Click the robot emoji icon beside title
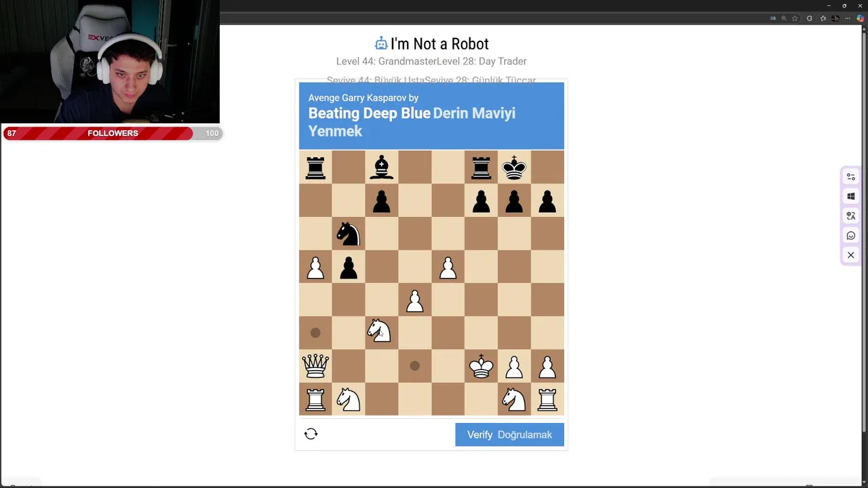Viewport: 868px width, 488px height. (x=381, y=43)
